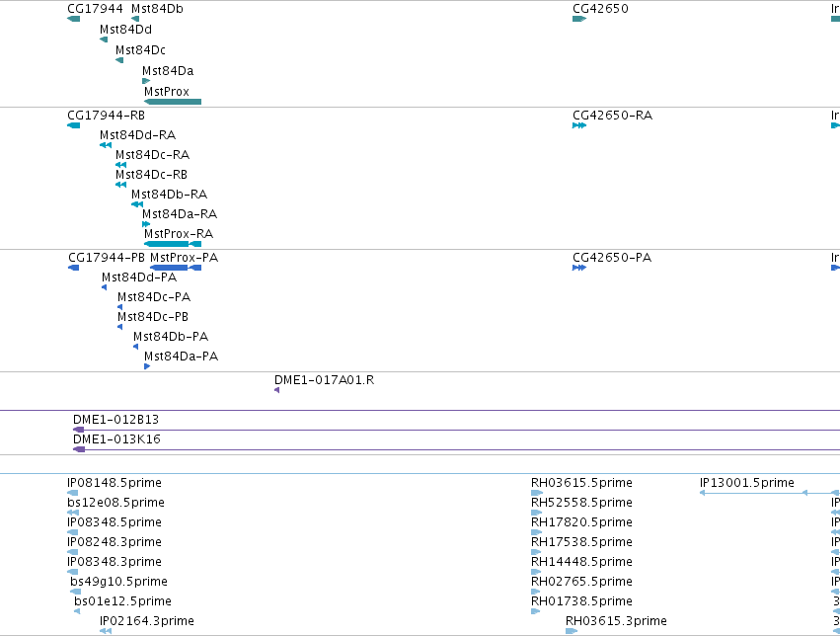Click the Mst84Dc-PA protein label
Image resolution: width=840 pixels, height=636 pixels.
click(x=154, y=297)
